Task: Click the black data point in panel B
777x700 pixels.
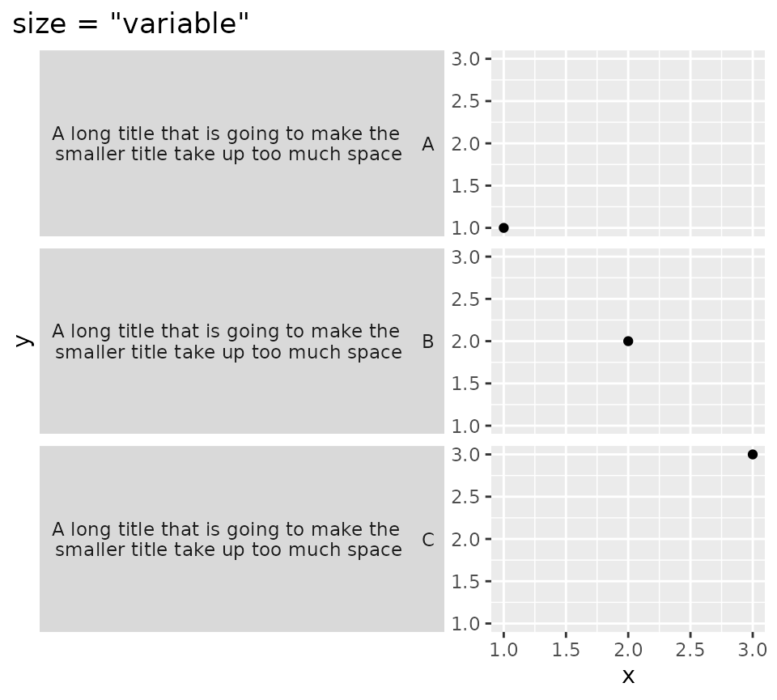Action: click(x=628, y=341)
